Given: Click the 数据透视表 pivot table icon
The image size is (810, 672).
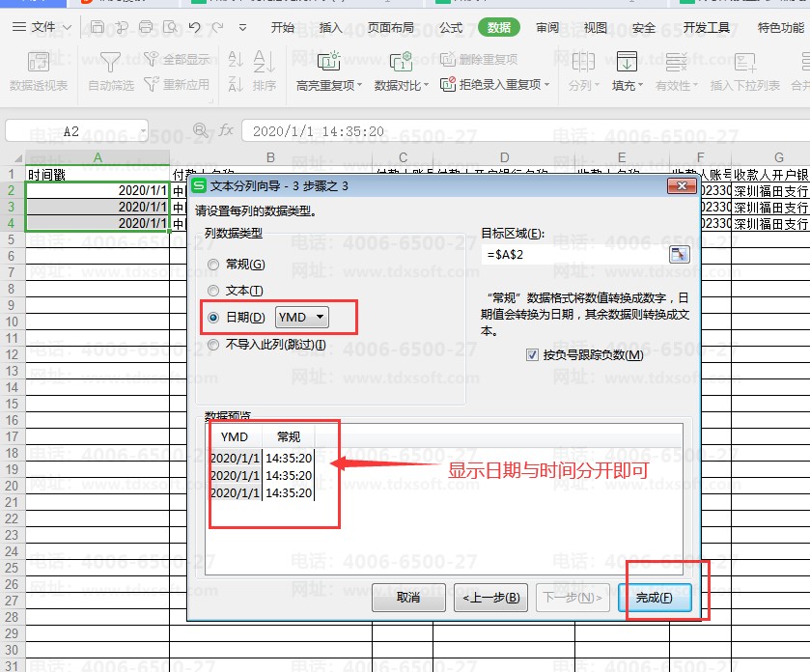Looking at the screenshot, I should pos(39,63).
